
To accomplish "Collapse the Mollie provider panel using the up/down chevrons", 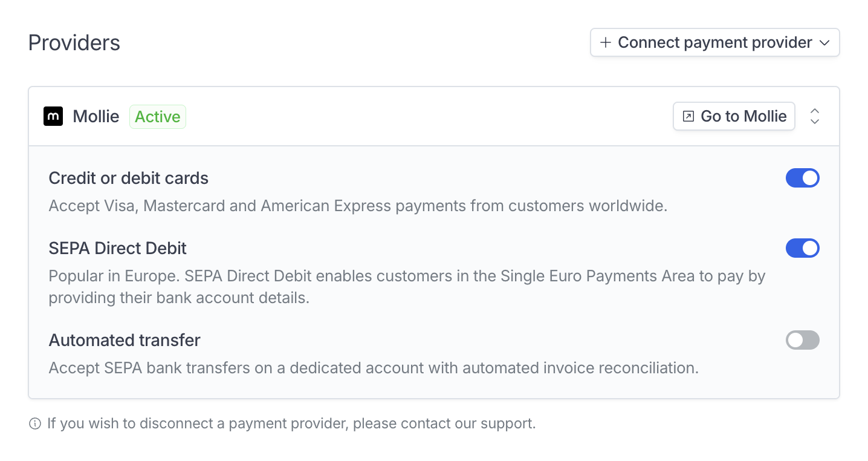I will pos(815,116).
